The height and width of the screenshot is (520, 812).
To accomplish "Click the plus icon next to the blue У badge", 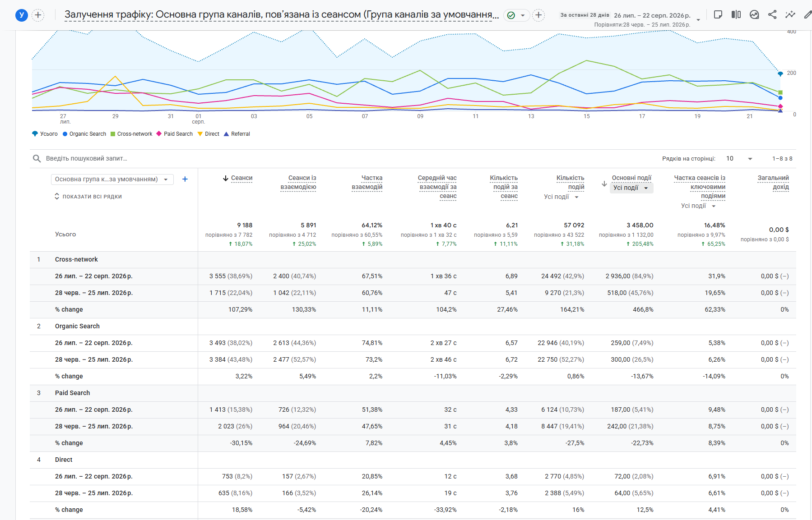I will coord(38,15).
